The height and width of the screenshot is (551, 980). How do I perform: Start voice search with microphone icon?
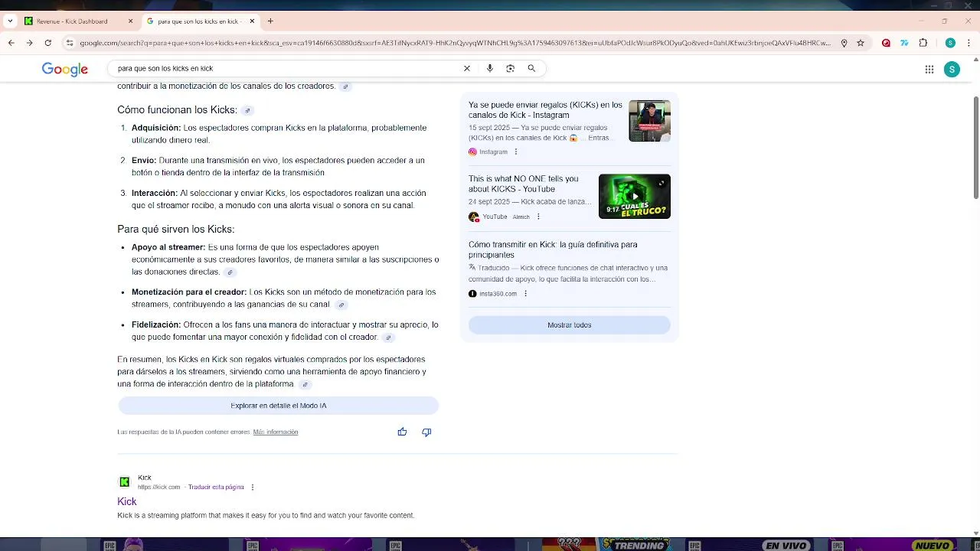(x=490, y=68)
